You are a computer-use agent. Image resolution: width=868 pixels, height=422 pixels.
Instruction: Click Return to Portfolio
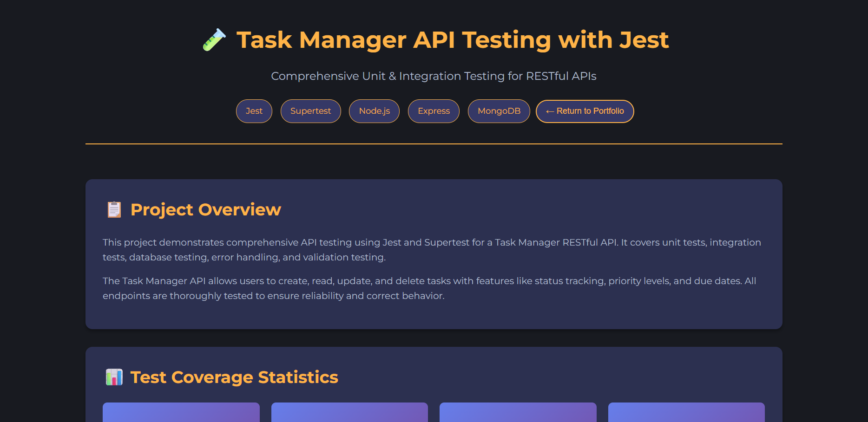click(585, 111)
